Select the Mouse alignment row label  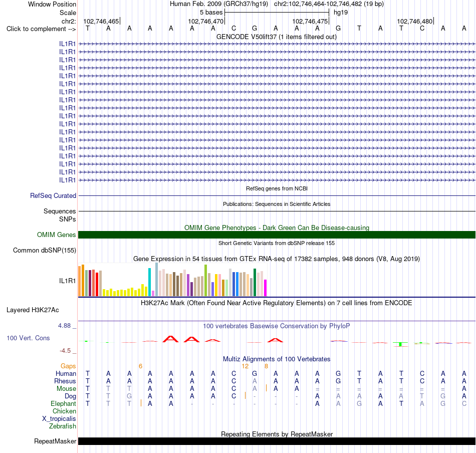(x=66, y=389)
